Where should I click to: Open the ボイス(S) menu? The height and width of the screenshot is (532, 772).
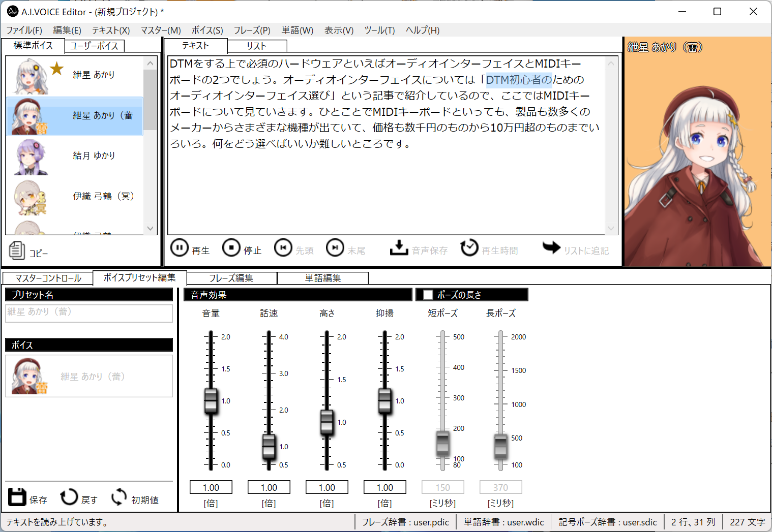(207, 30)
